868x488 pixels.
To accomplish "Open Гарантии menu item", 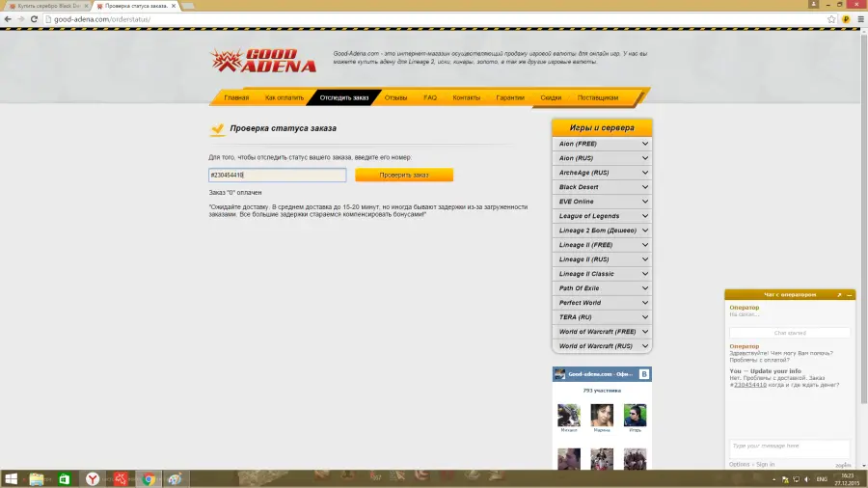I will (510, 97).
